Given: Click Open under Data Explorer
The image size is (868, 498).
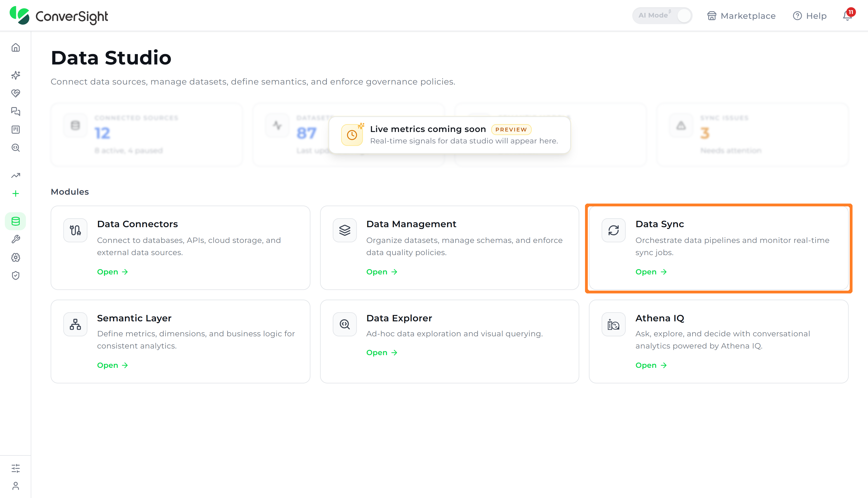Looking at the screenshot, I should point(382,353).
